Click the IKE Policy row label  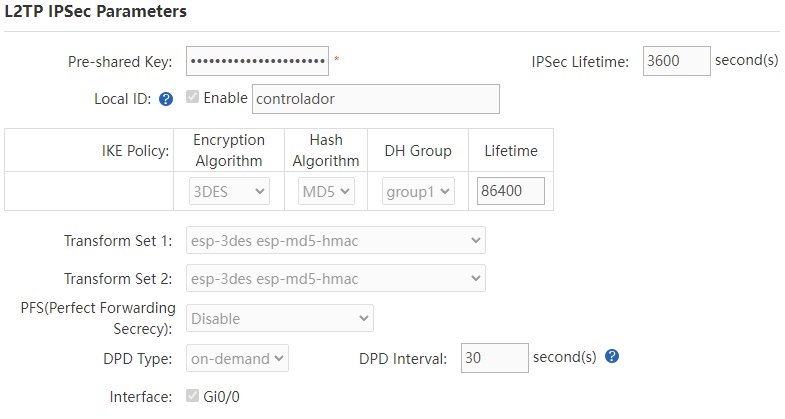coord(137,151)
